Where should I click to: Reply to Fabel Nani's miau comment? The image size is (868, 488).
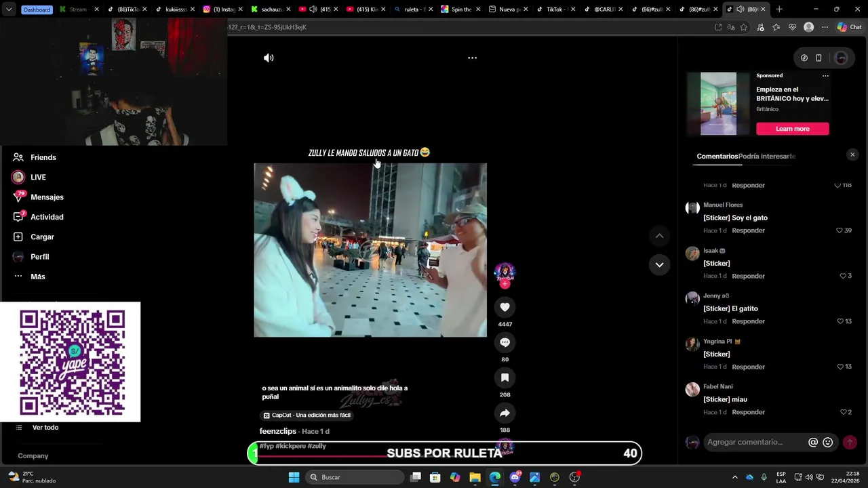tap(748, 412)
